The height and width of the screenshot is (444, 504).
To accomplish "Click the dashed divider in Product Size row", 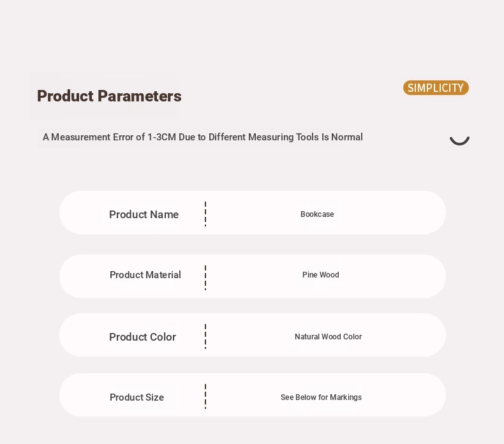I will coord(205,396).
